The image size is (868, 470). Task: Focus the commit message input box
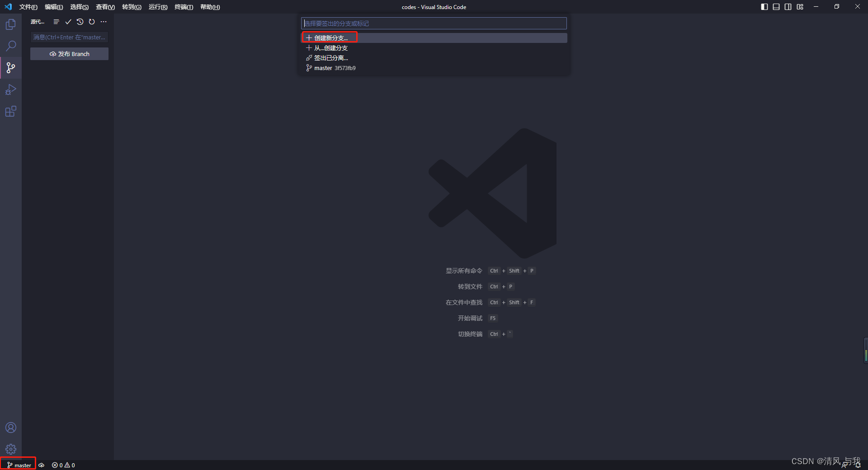69,37
